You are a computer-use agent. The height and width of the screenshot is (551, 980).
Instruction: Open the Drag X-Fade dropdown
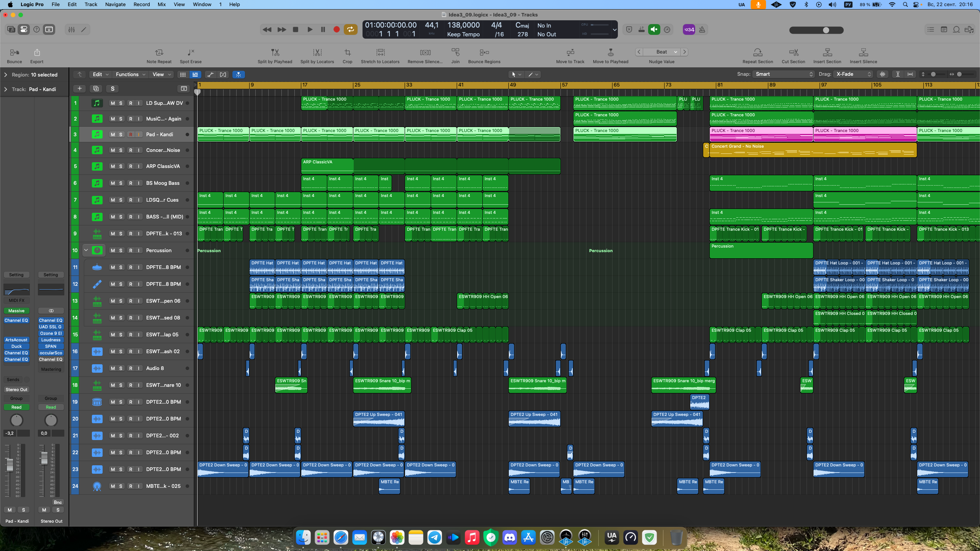coord(853,74)
